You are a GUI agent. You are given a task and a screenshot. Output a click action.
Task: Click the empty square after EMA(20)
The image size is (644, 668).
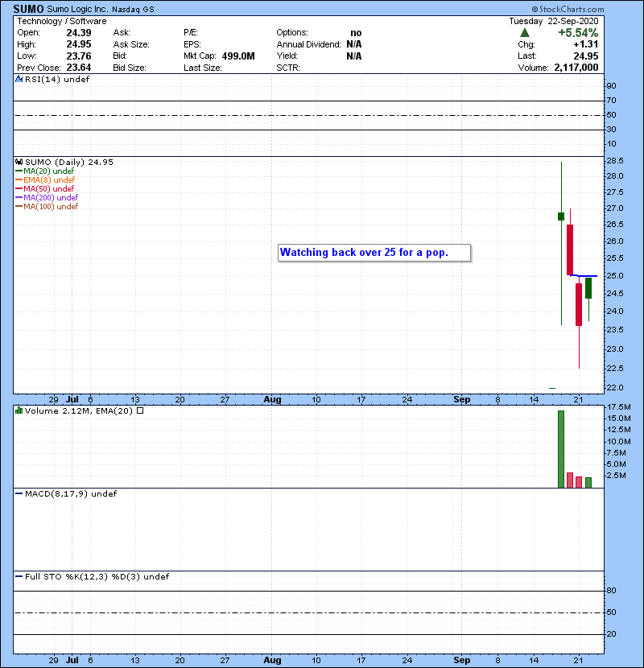pos(140,410)
